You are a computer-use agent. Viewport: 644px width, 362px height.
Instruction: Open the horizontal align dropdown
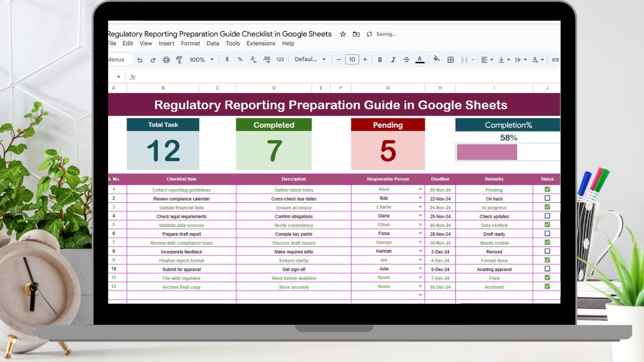487,59
